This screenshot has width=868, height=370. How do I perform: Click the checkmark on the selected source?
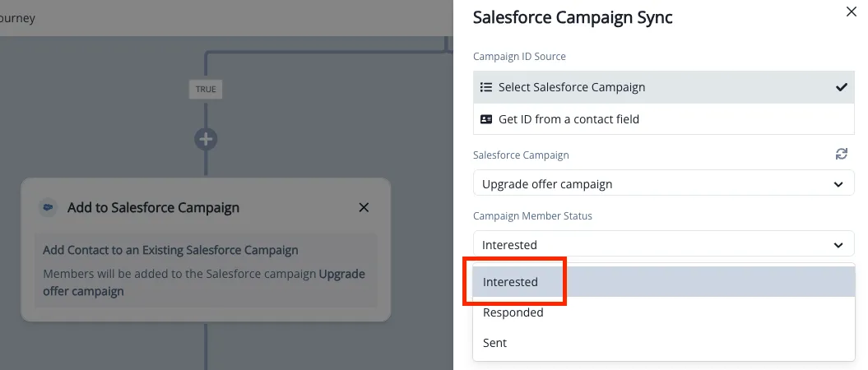point(841,87)
